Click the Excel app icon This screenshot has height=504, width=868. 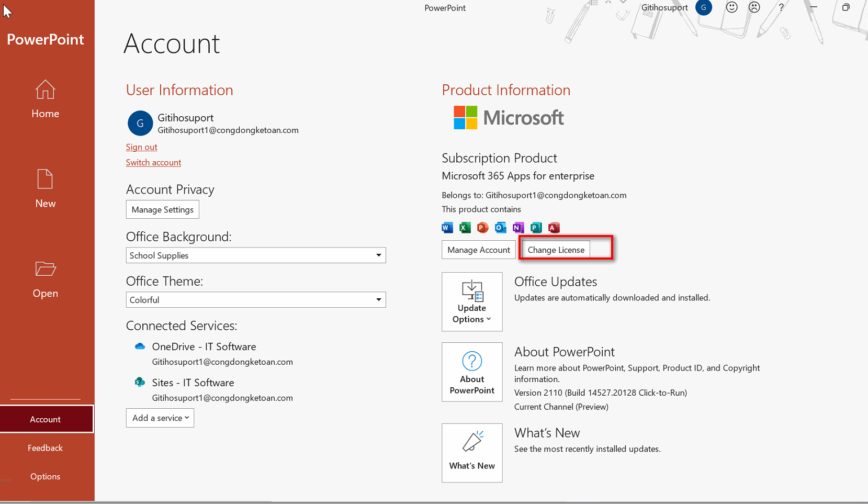pyautogui.click(x=465, y=227)
